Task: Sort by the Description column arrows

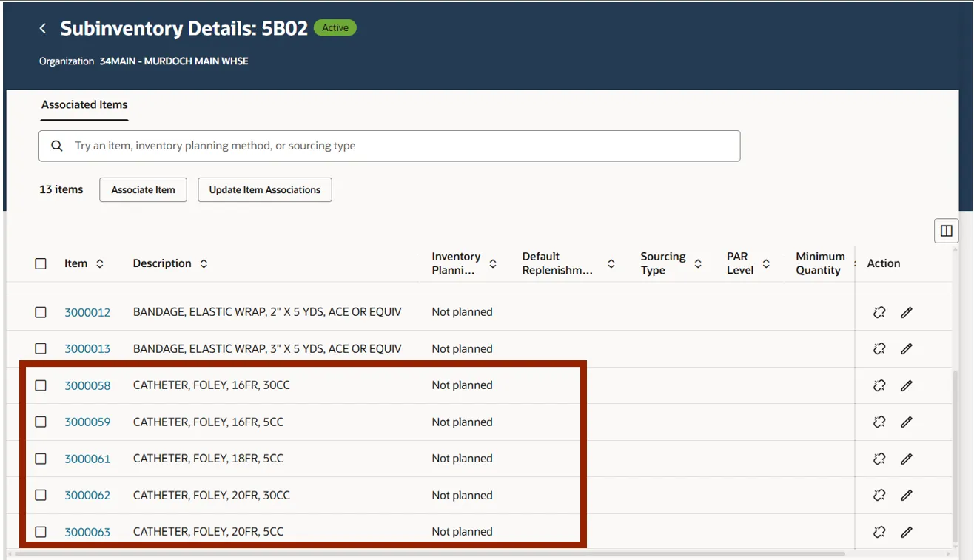Action: coord(204,263)
